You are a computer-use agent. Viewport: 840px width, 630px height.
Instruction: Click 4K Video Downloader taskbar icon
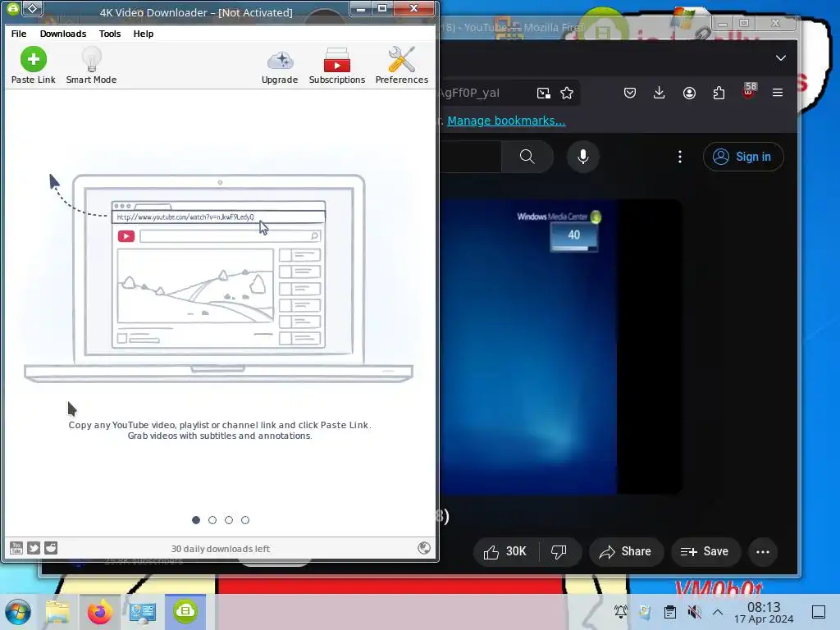click(x=185, y=612)
